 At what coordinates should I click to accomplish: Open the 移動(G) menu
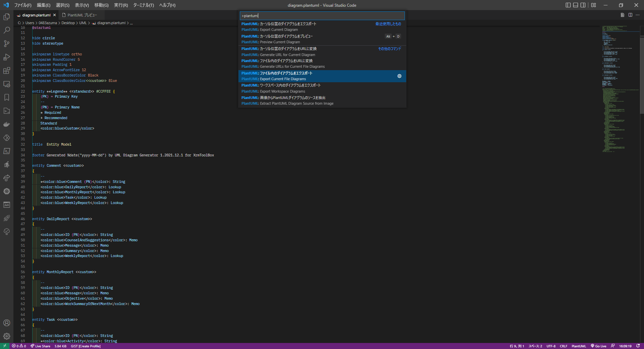pos(101,5)
